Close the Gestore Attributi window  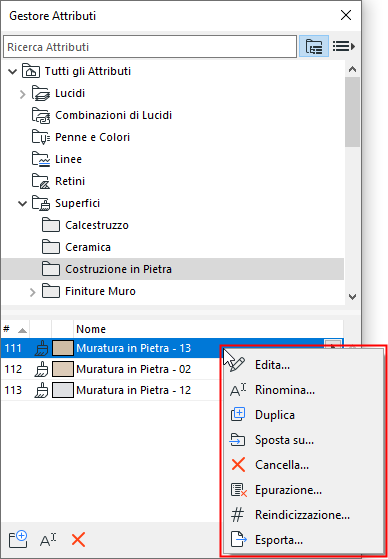(346, 15)
